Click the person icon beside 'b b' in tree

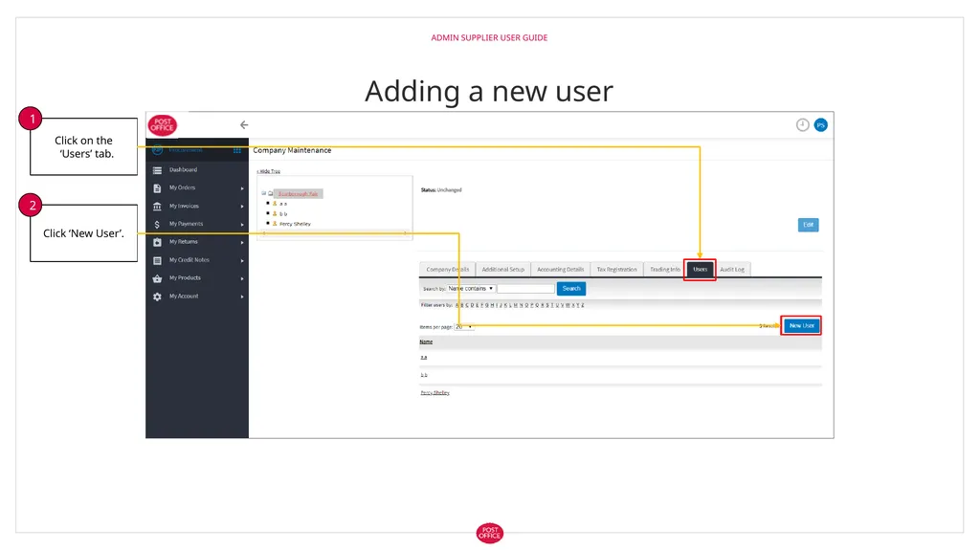tap(275, 213)
